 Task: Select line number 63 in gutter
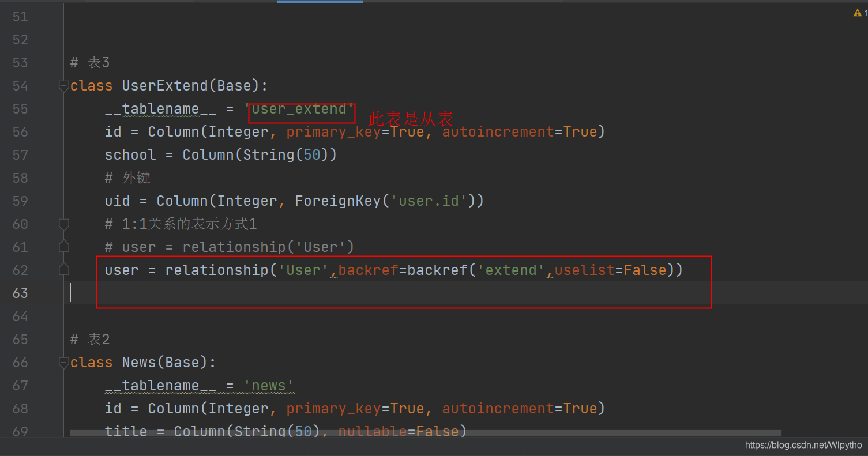tap(20, 293)
